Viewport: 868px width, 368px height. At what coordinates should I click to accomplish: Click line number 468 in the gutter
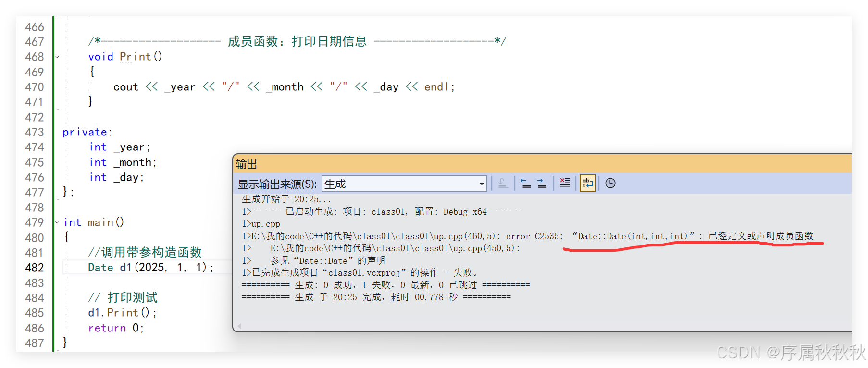click(35, 57)
